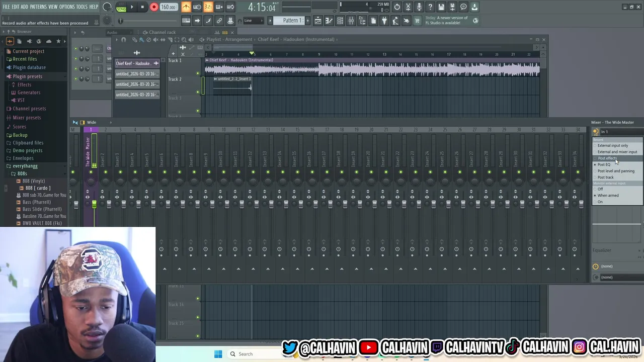
Task: Expand Plugin database folder
Action: (29, 67)
